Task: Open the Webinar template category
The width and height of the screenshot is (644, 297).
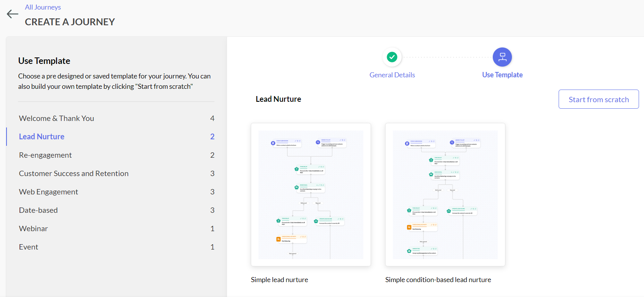Action: [33, 228]
